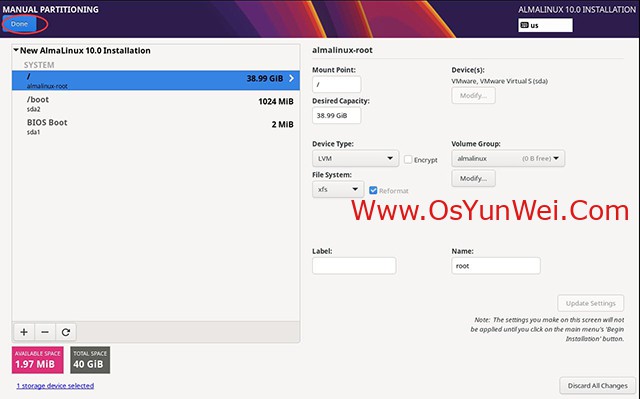Click the chevron arrow on root partition row
Image resolution: width=640 pixels, height=399 pixels.
(291, 78)
